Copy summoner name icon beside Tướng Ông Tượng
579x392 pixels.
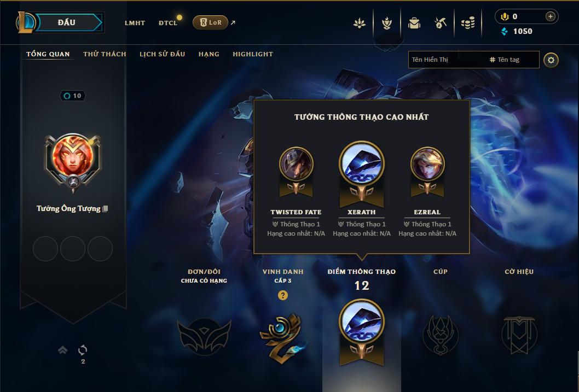105,209
